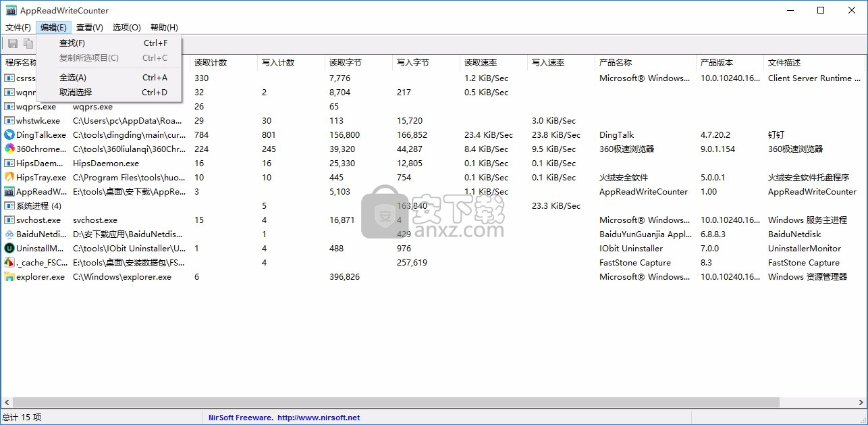Sort by the 产品版本 column header
The height and width of the screenshot is (425, 868).
(x=730, y=63)
